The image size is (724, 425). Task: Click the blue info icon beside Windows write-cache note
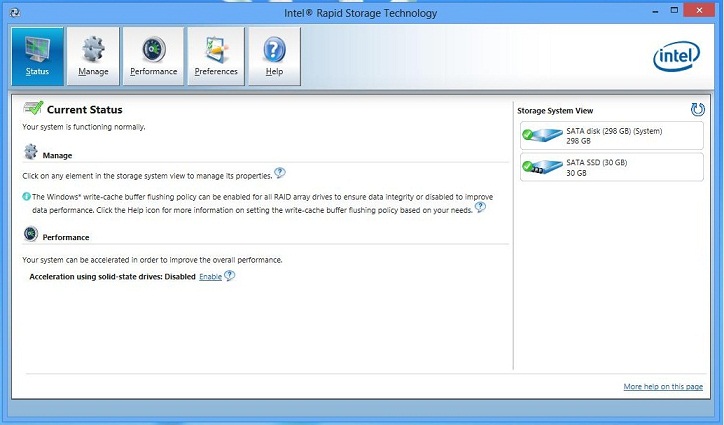point(26,196)
